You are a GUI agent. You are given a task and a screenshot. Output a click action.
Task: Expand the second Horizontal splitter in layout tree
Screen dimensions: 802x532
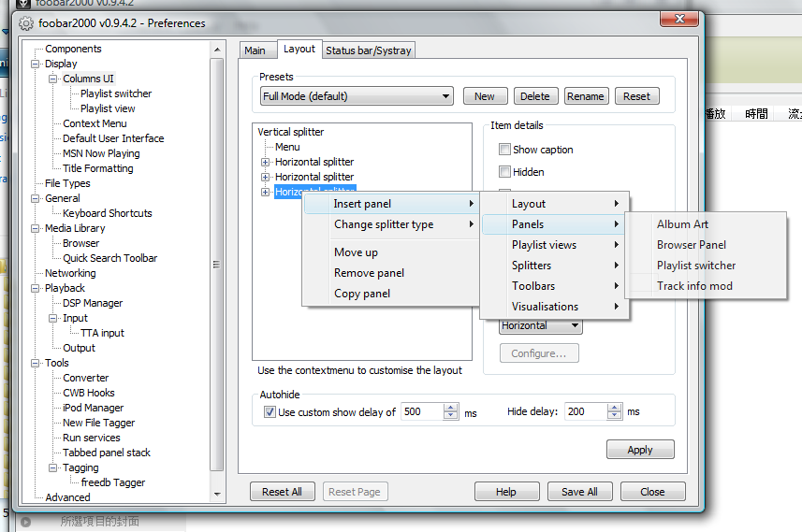265,177
